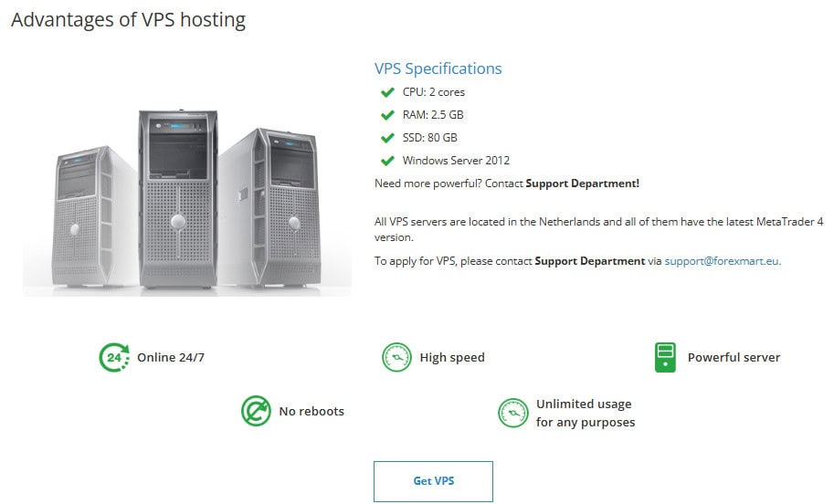Click the No reboots circular icon
Screen dimensions: 834x504
pos(256,411)
